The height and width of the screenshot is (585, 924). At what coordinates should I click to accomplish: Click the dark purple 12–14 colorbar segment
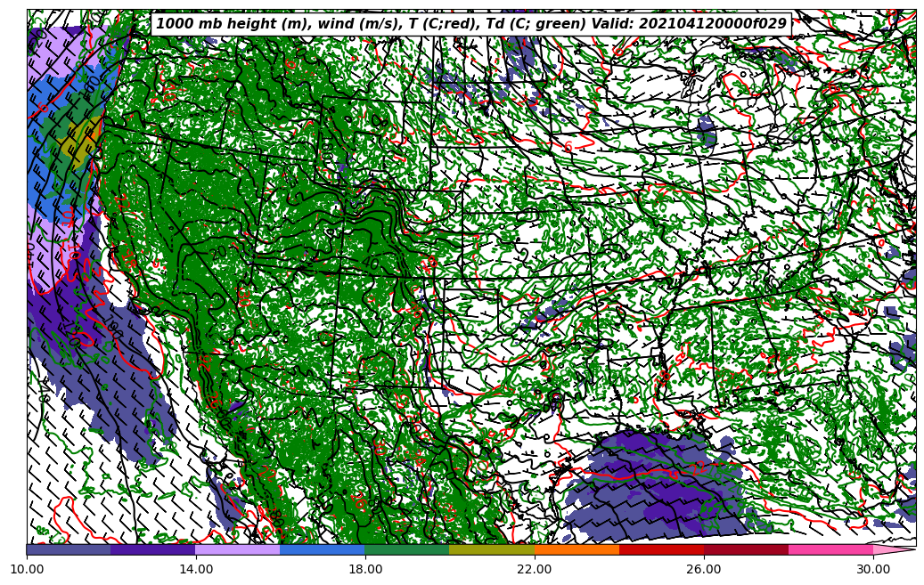pos(153,550)
